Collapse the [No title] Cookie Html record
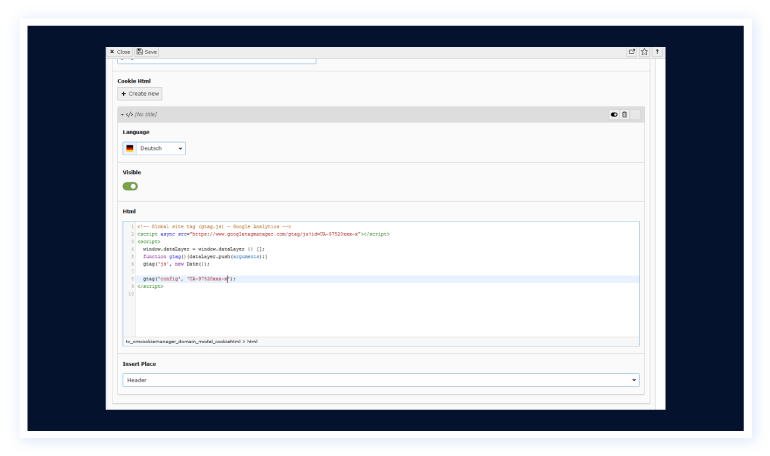Screen dimensions: 770x456 pyautogui.click(x=122, y=115)
